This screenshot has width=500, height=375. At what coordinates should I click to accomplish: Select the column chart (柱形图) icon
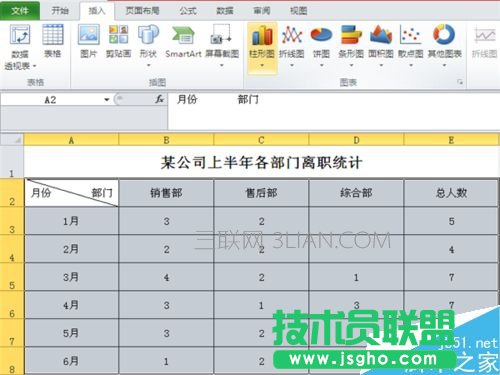pos(262,47)
